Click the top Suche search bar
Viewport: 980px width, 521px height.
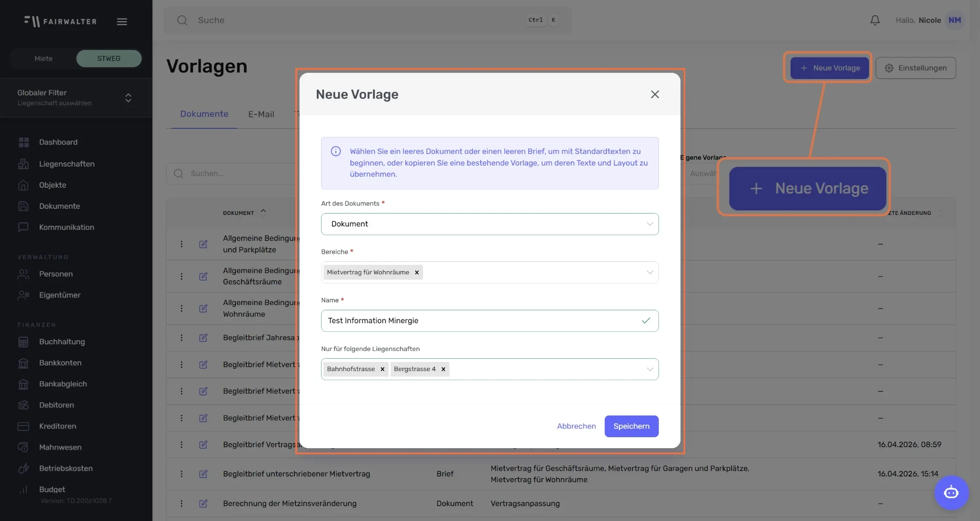click(x=367, y=20)
